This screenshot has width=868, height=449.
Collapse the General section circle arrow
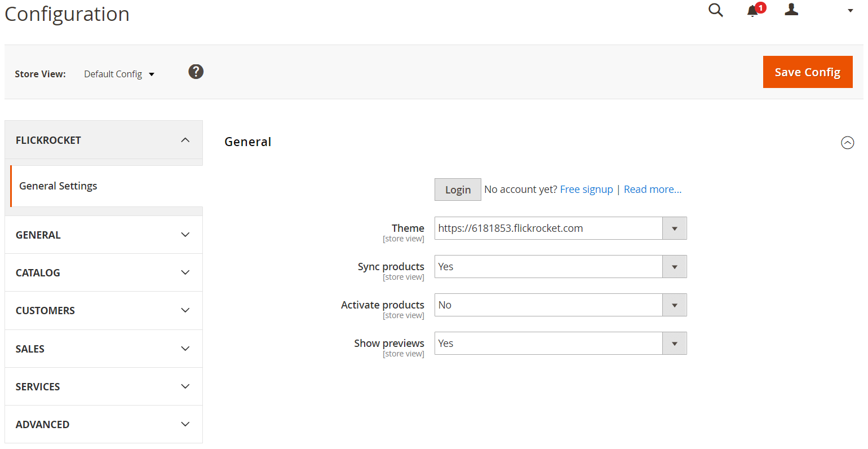847,143
